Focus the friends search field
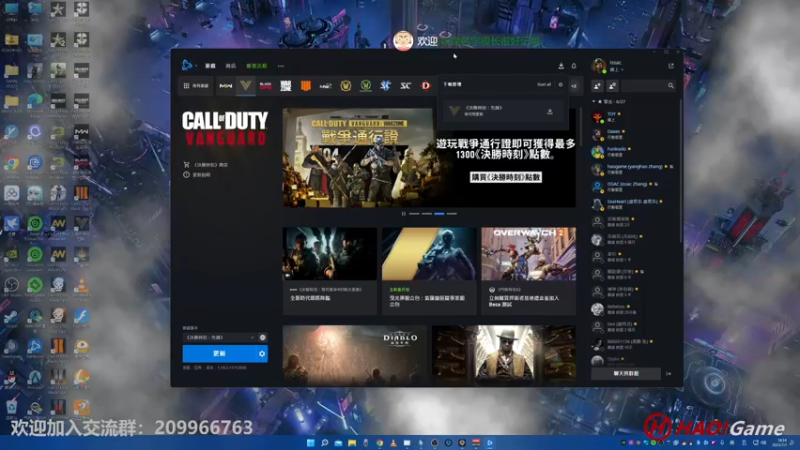 click(648, 86)
